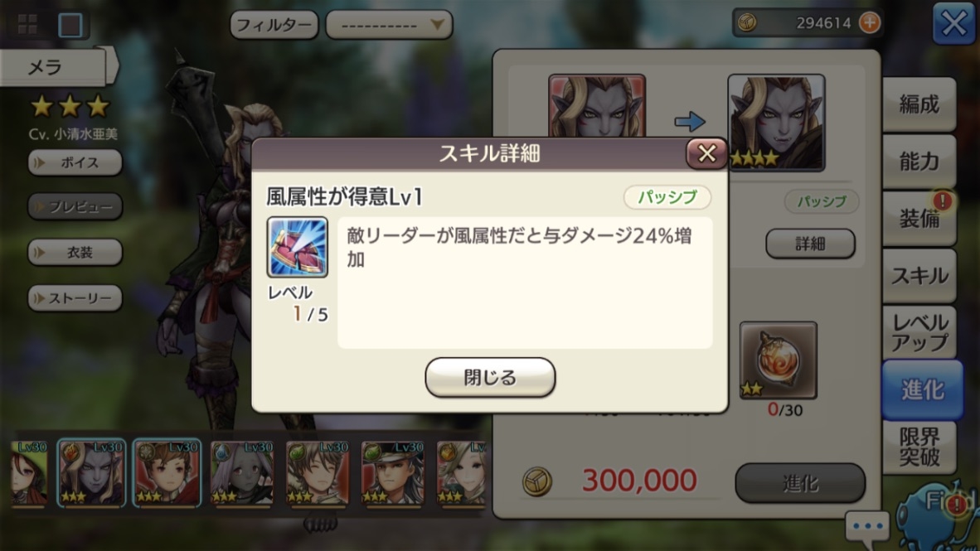Switch to grid view icon

click(27, 24)
